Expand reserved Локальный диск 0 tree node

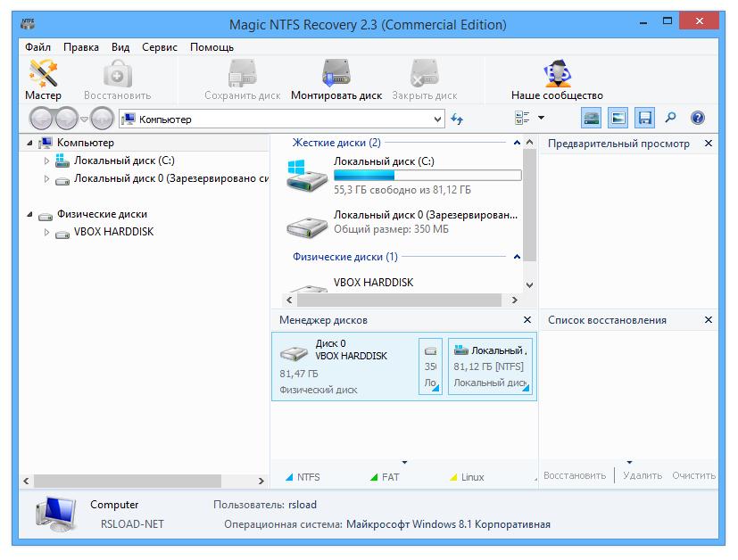[x=46, y=178]
